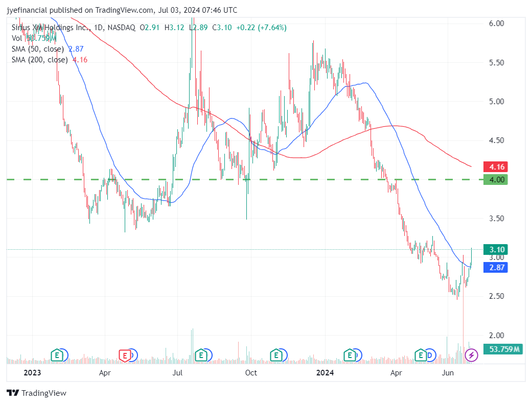This screenshot has width=532, height=404.
Task: Click the 2.50 price axis label
Action: pyautogui.click(x=496, y=296)
